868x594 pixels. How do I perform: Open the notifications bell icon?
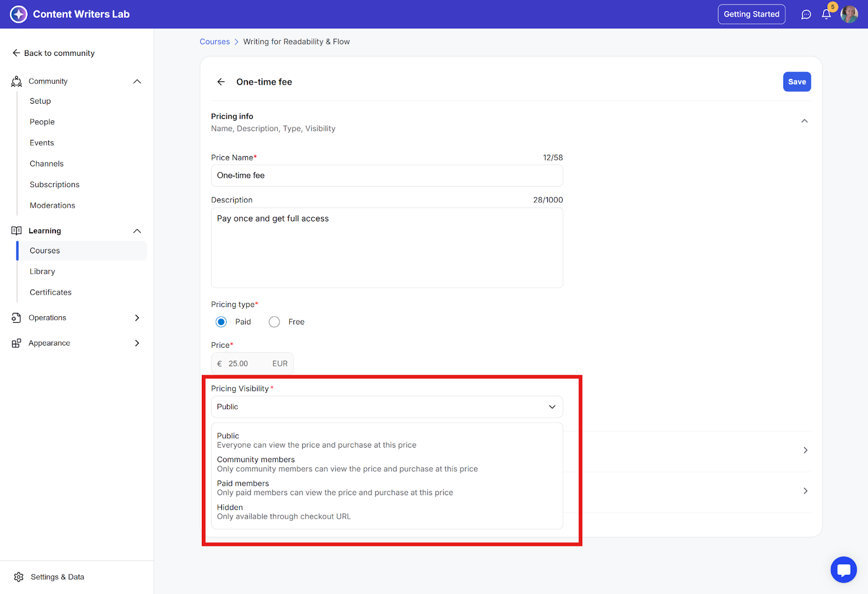click(826, 15)
